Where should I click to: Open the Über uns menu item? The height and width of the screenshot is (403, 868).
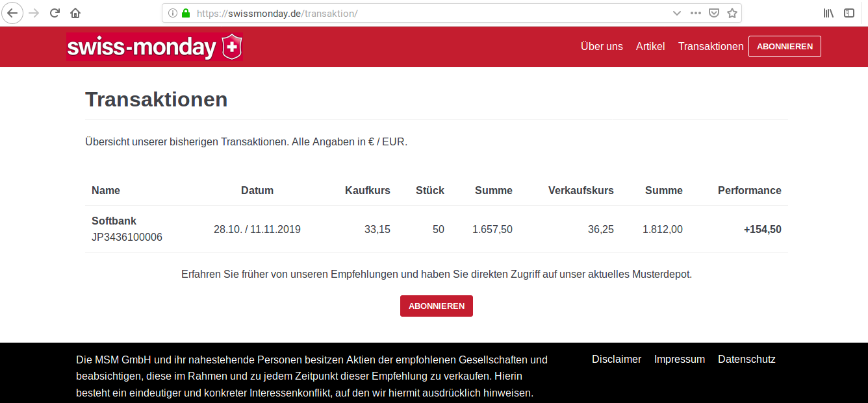pos(602,47)
